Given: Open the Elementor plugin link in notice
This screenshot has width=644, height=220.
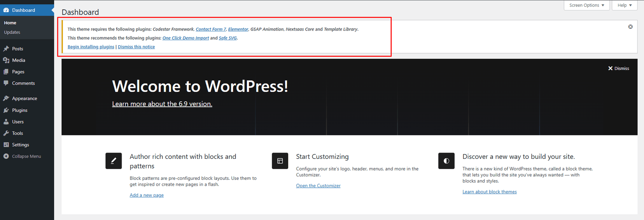Looking at the screenshot, I should tap(238, 29).
